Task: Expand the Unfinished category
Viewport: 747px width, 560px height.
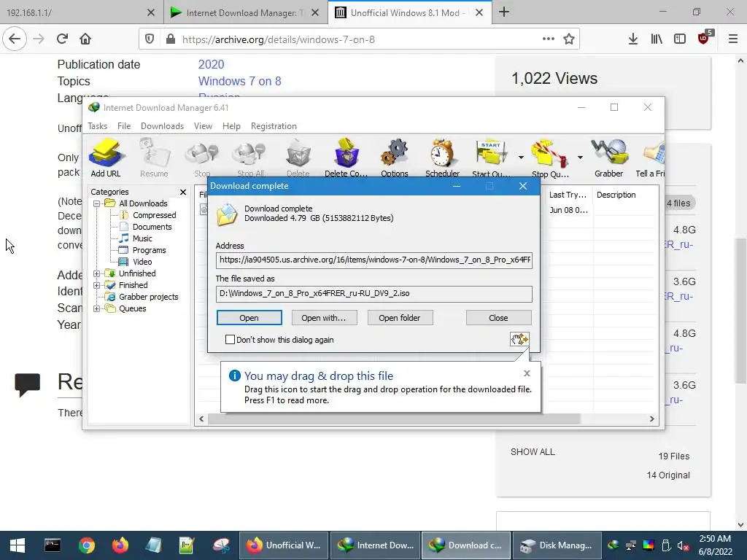Action: tap(97, 273)
